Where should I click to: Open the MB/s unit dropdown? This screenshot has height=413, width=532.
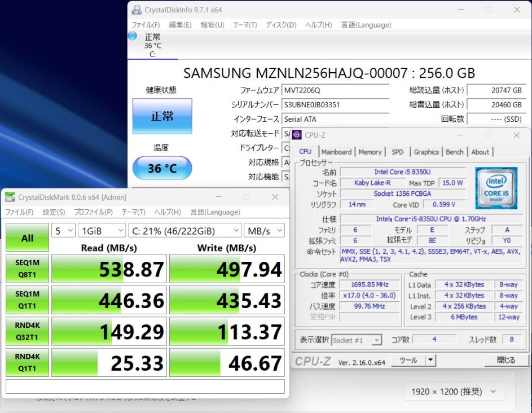(264, 230)
